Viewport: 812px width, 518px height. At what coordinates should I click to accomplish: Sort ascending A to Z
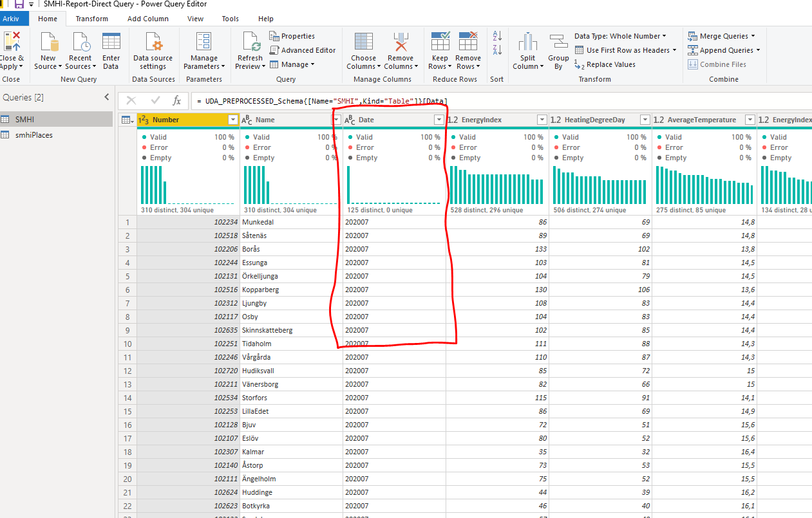pyautogui.click(x=497, y=36)
